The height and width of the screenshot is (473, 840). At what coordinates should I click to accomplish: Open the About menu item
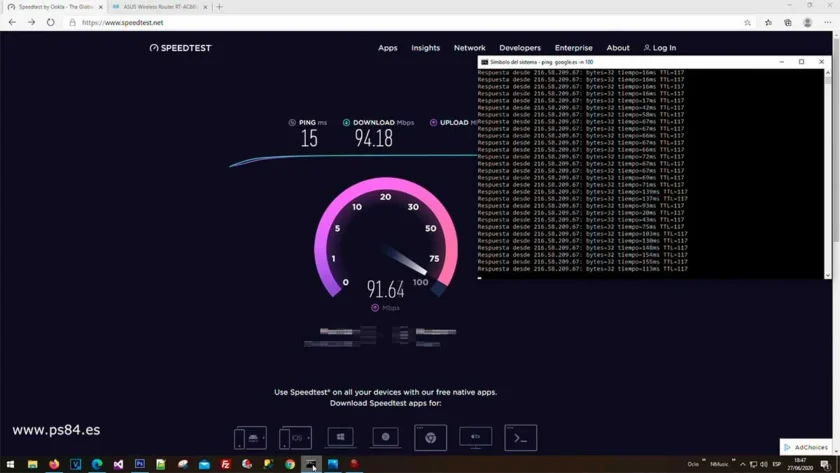(618, 48)
